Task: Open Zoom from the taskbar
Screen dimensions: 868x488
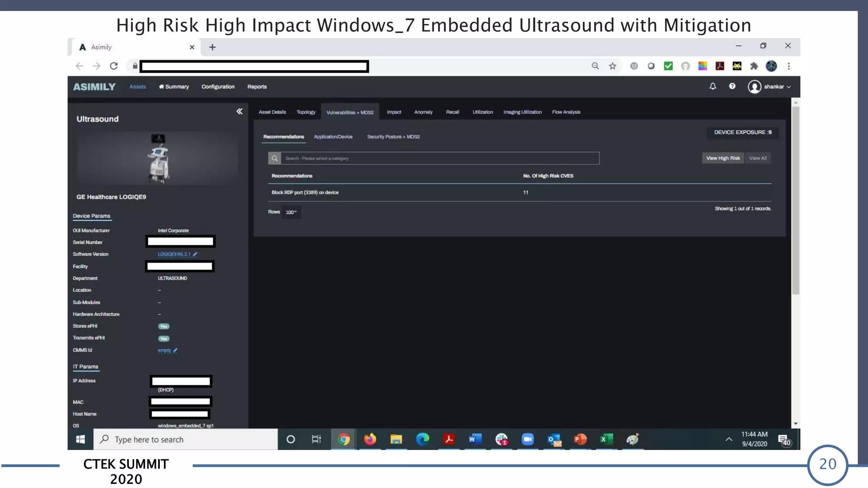Action: point(528,439)
